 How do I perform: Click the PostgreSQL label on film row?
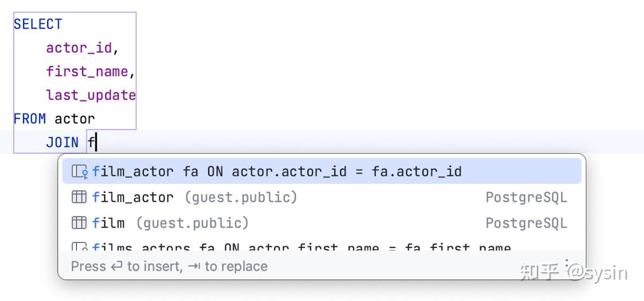click(526, 223)
